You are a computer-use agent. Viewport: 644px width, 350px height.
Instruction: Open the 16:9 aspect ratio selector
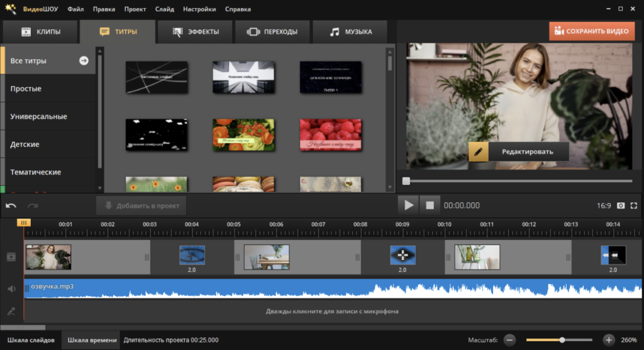(603, 205)
